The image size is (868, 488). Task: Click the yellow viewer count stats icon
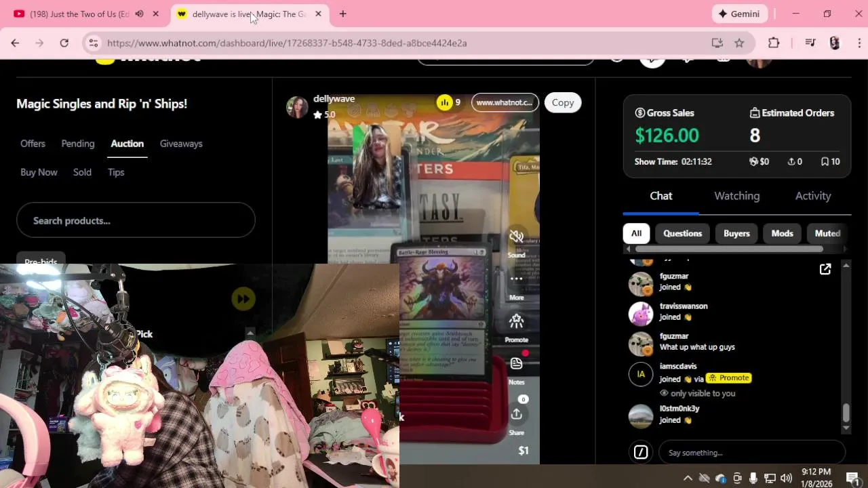point(444,102)
